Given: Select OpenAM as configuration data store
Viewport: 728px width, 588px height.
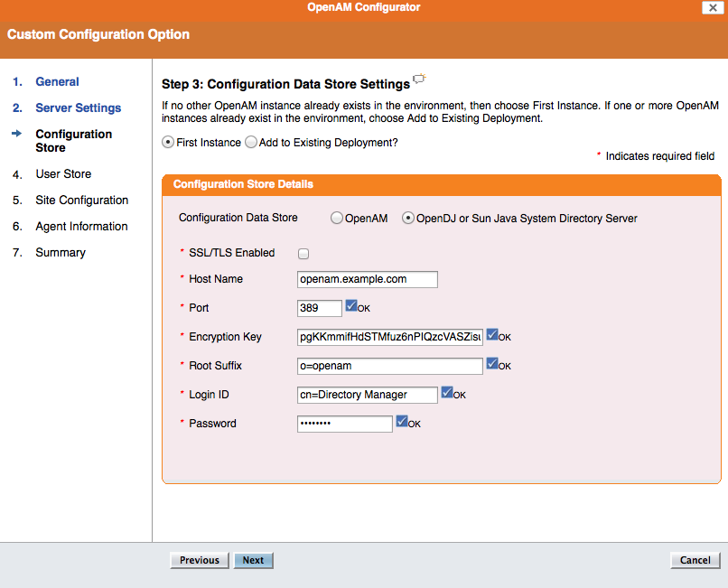Looking at the screenshot, I should [337, 218].
